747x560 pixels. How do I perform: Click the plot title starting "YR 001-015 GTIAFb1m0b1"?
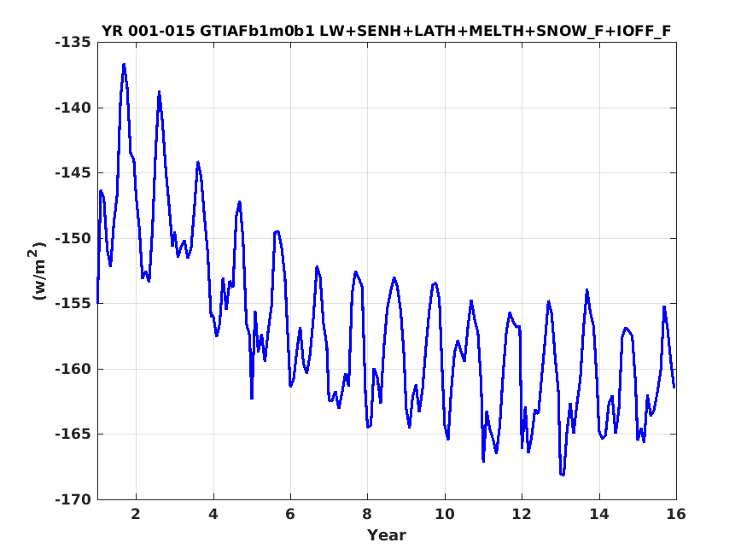pos(387,31)
